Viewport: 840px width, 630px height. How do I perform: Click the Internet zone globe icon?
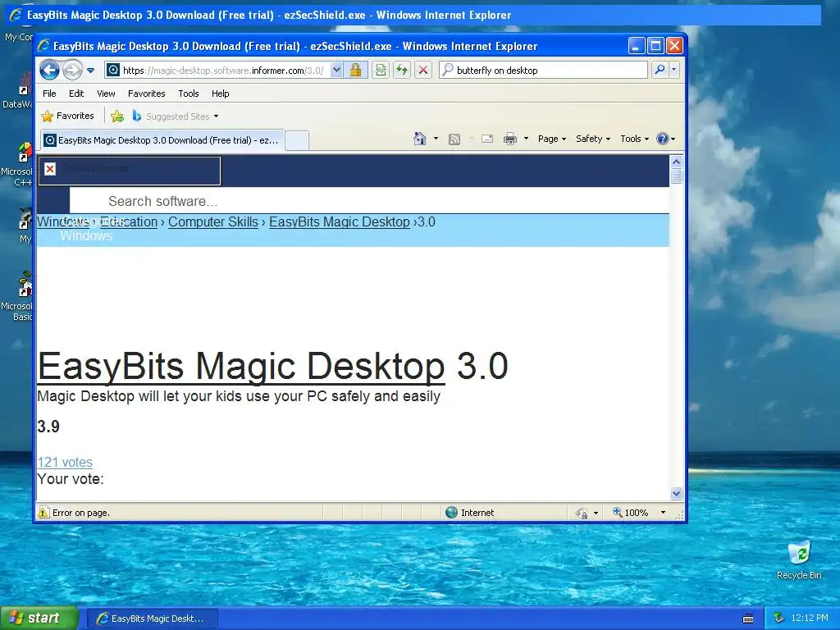pyautogui.click(x=452, y=513)
